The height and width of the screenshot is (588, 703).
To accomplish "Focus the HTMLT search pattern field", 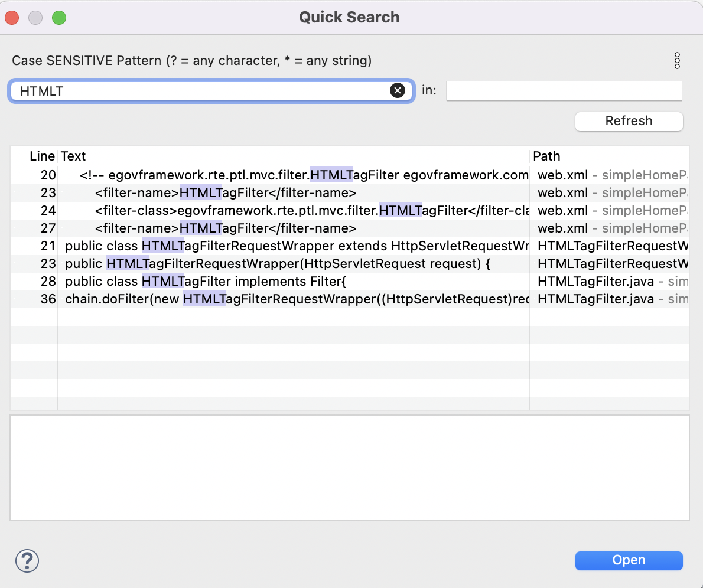I will point(201,91).
